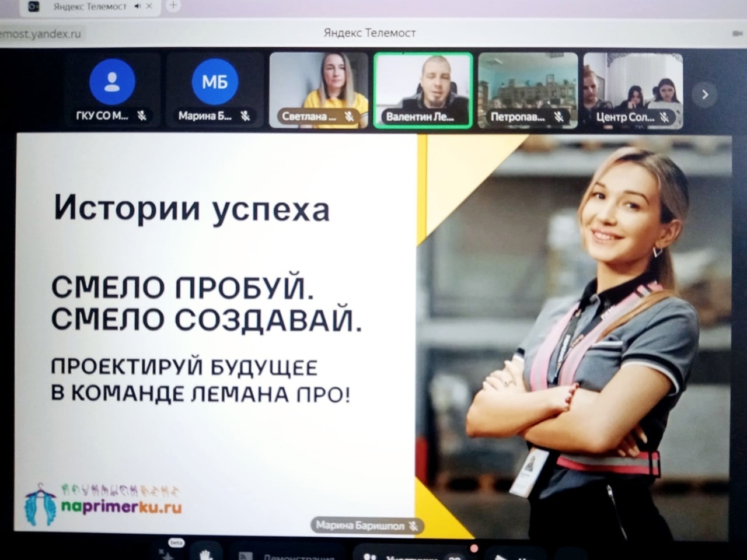Image resolution: width=747 pixels, height=560 pixels.
Task: Select Валентин Ле... active speaker video
Action: point(423,90)
